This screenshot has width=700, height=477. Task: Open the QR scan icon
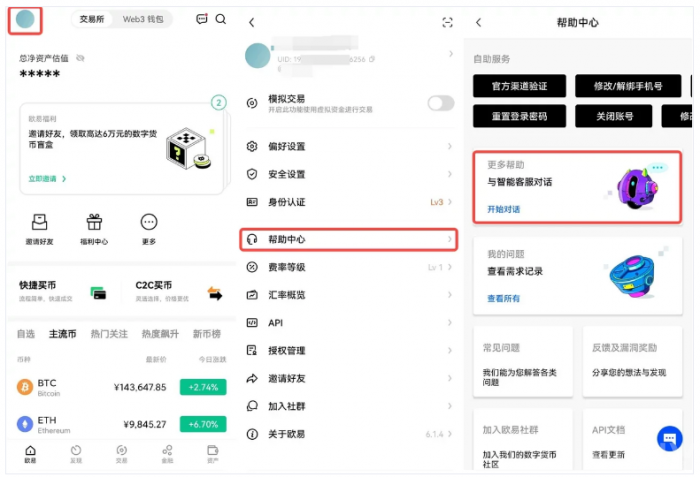(447, 22)
